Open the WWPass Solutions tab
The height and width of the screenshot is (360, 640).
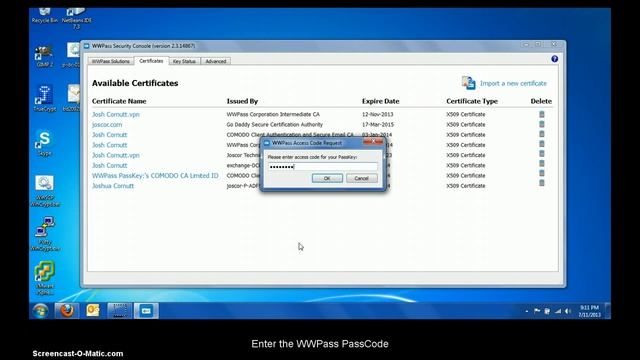click(x=111, y=61)
